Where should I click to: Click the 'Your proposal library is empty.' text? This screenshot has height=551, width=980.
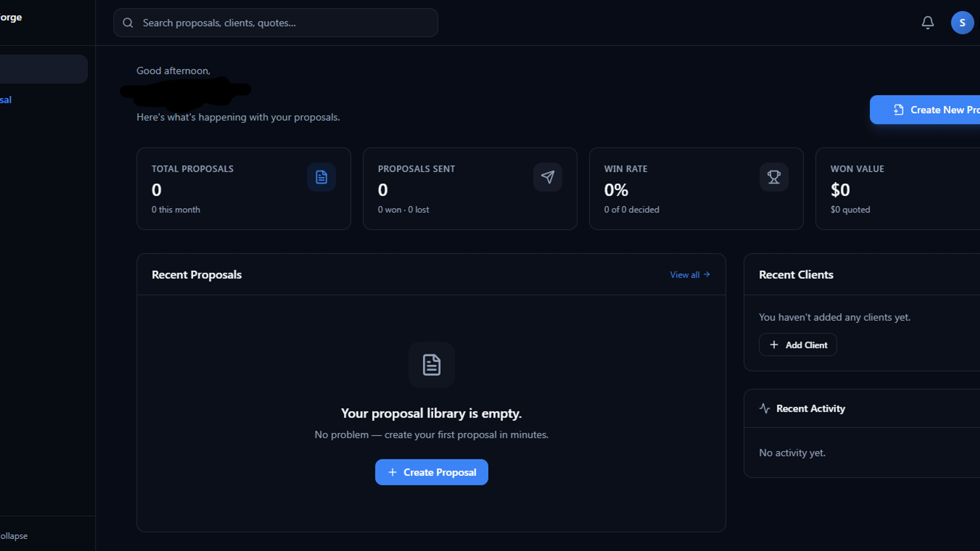tap(431, 413)
